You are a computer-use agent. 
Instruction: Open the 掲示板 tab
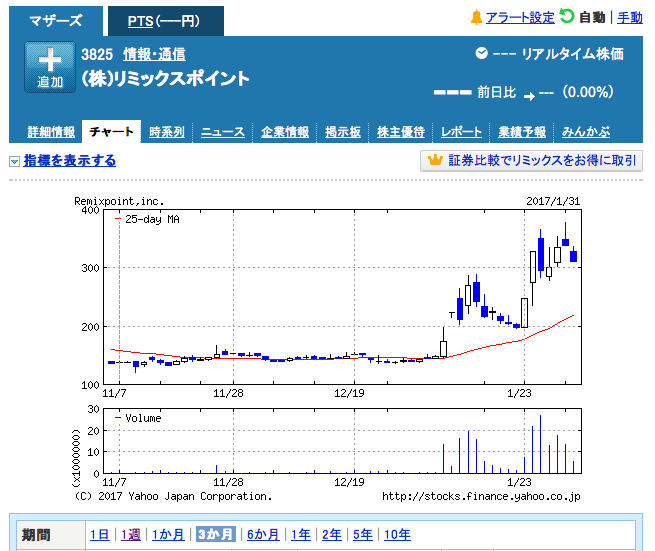[x=343, y=132]
